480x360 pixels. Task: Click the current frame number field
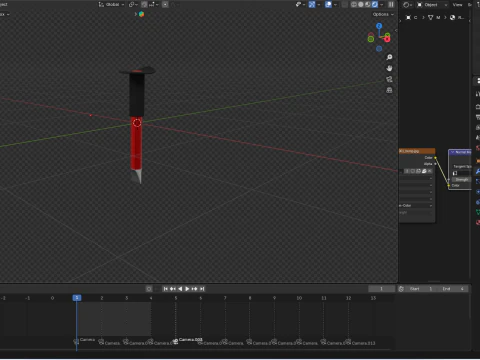381,289
